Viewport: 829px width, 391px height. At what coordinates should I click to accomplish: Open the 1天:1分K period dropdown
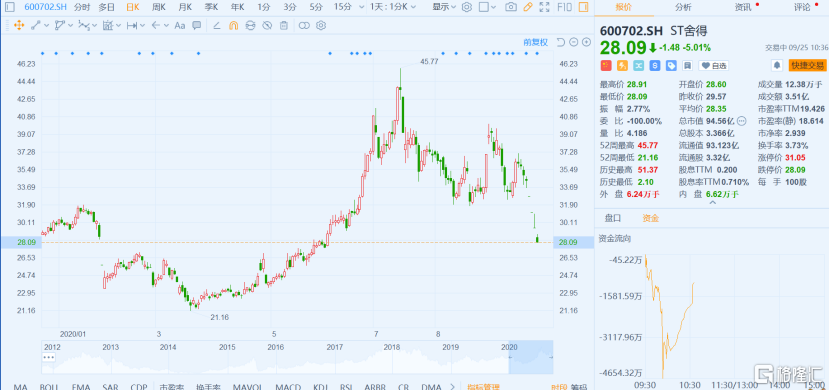coord(393,7)
